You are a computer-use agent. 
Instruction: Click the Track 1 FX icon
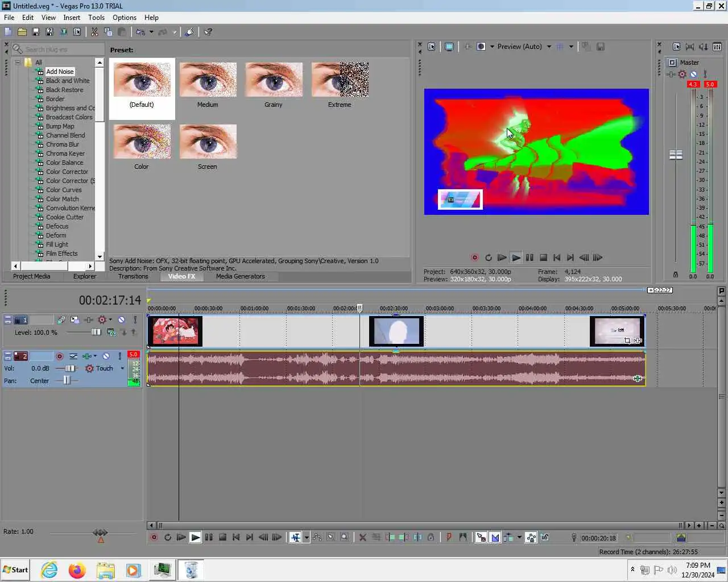point(88,320)
